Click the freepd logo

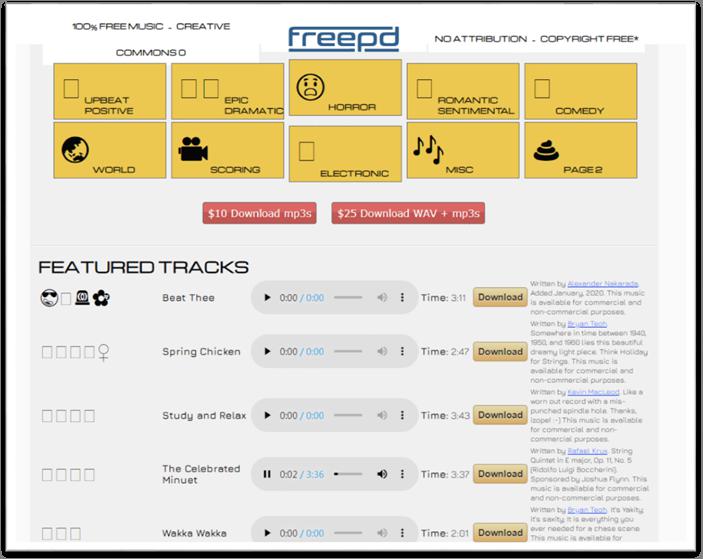343,39
